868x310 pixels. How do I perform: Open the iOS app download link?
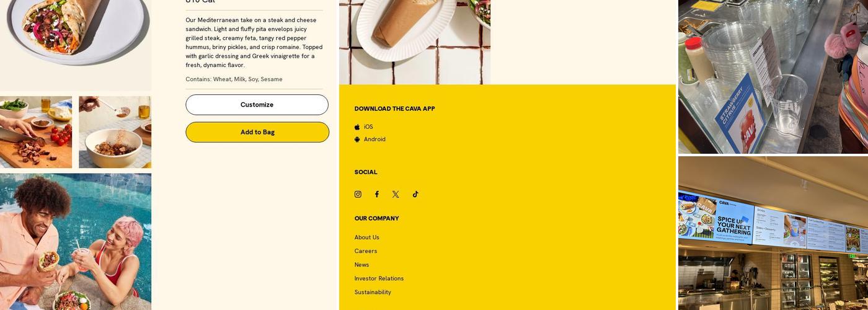pyautogui.click(x=368, y=127)
